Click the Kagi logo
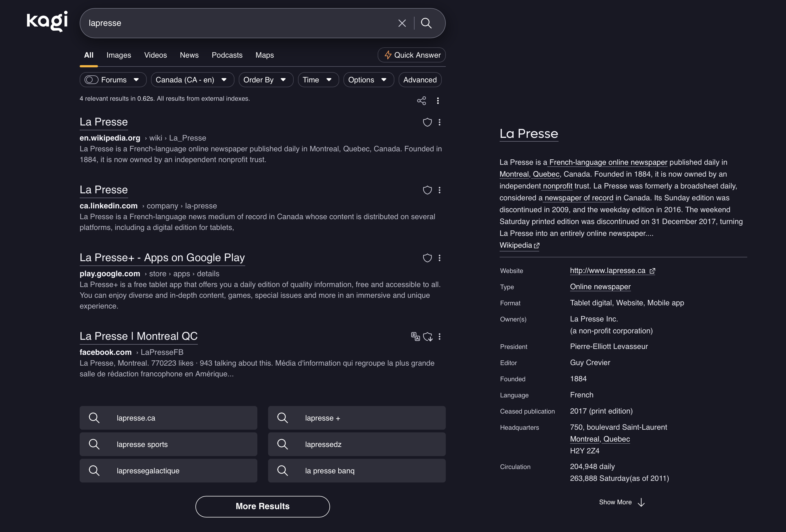The width and height of the screenshot is (786, 532). pos(47,21)
